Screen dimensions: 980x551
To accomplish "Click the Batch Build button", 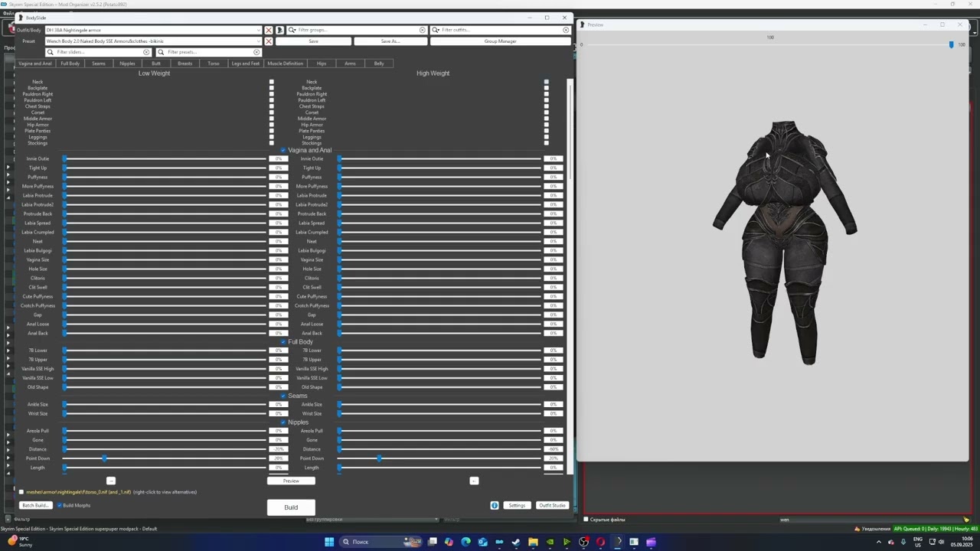I will [35, 505].
